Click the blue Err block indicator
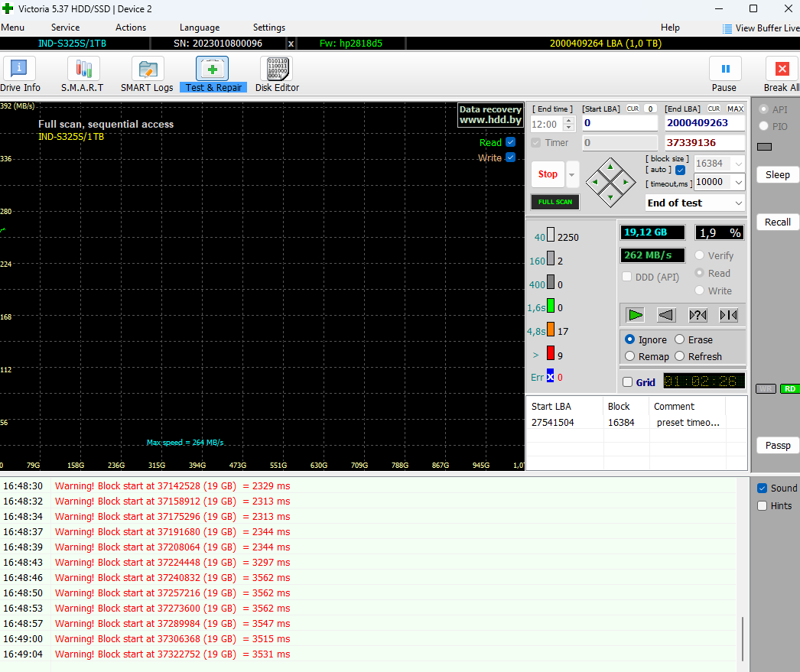Screen dimensions: 800x672 550,376
